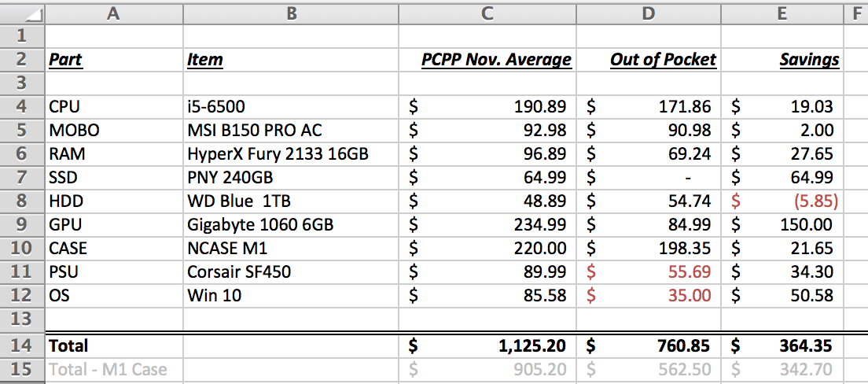The image size is (868, 384).
Task: Select the 'MSI B150 PRO AC' cell
Action: [291, 130]
